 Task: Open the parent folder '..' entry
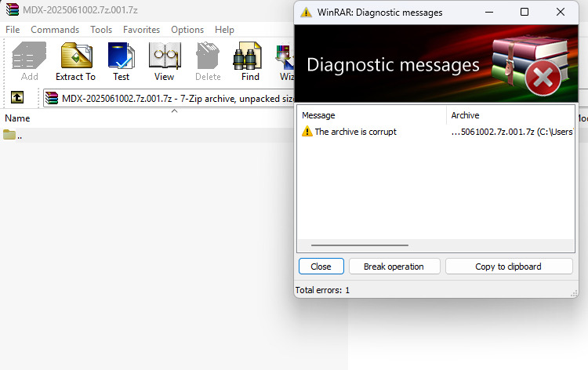[13, 135]
